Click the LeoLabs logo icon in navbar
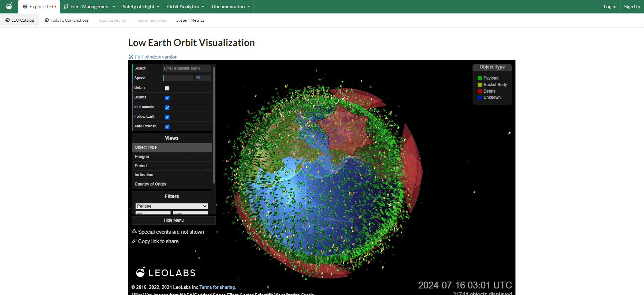This screenshot has height=295, width=644. [x=9, y=6]
